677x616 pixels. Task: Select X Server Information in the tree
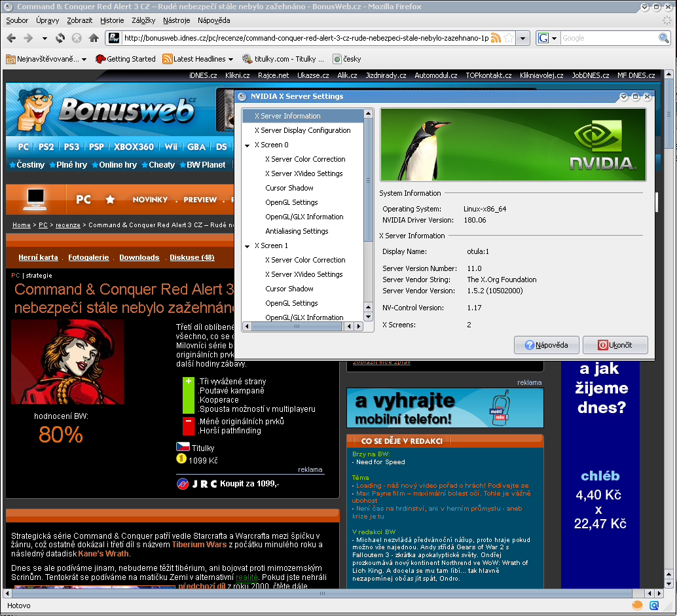(302, 116)
